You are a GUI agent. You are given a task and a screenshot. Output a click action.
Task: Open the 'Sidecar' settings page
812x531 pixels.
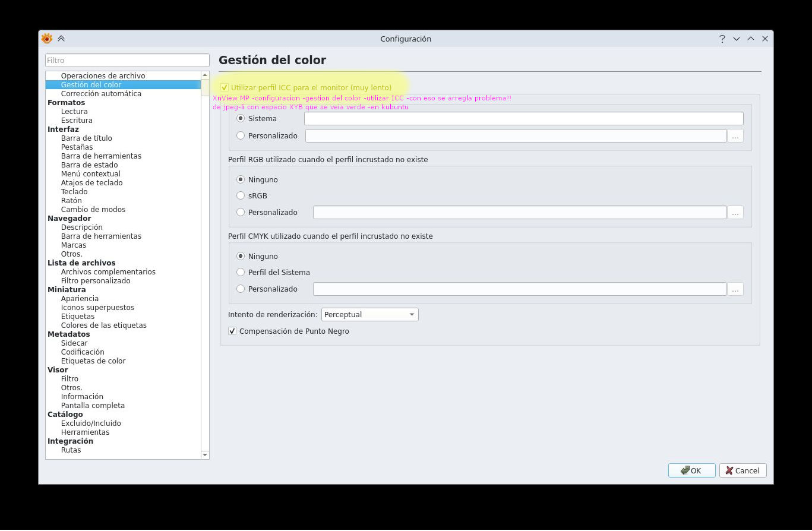click(74, 343)
